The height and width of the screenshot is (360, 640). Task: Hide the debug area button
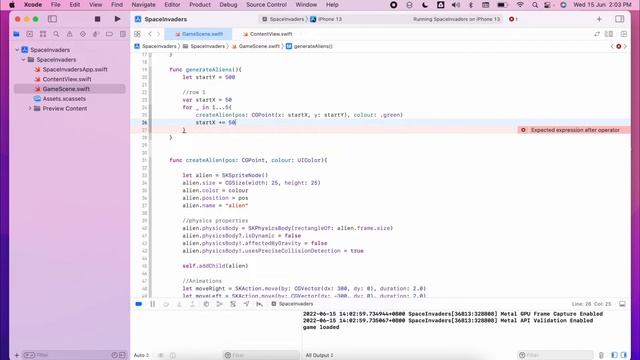(x=622, y=304)
